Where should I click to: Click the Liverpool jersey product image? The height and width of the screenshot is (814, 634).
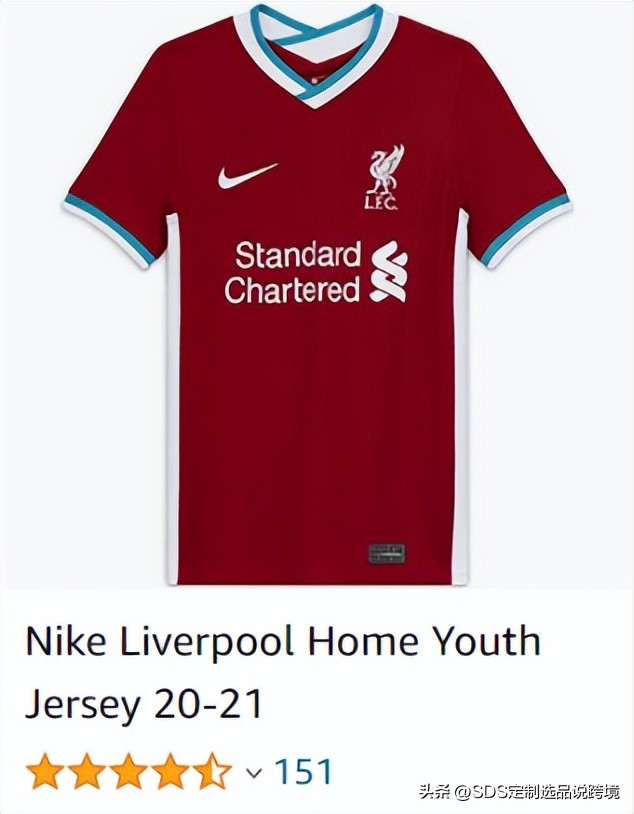(317, 294)
